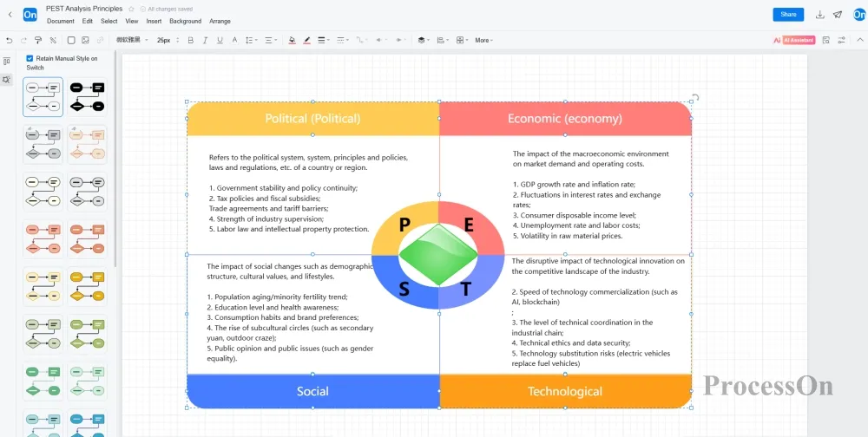Open the Arrange menu

pos(220,21)
